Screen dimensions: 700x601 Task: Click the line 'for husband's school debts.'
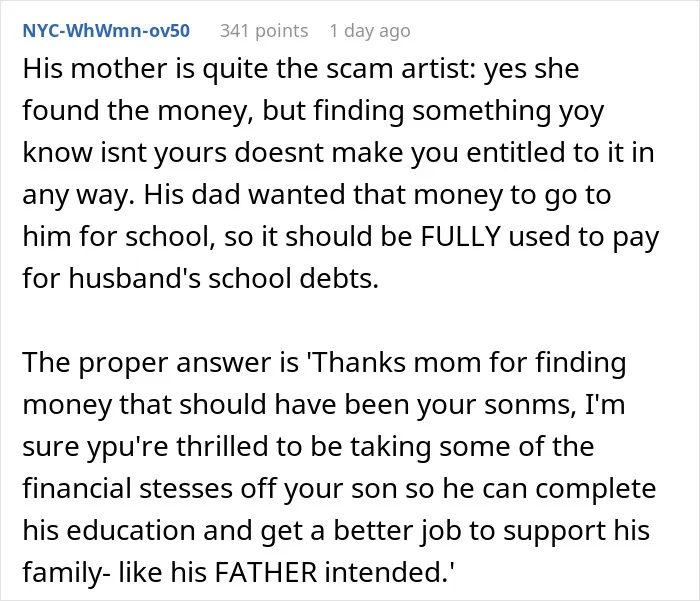(200, 278)
